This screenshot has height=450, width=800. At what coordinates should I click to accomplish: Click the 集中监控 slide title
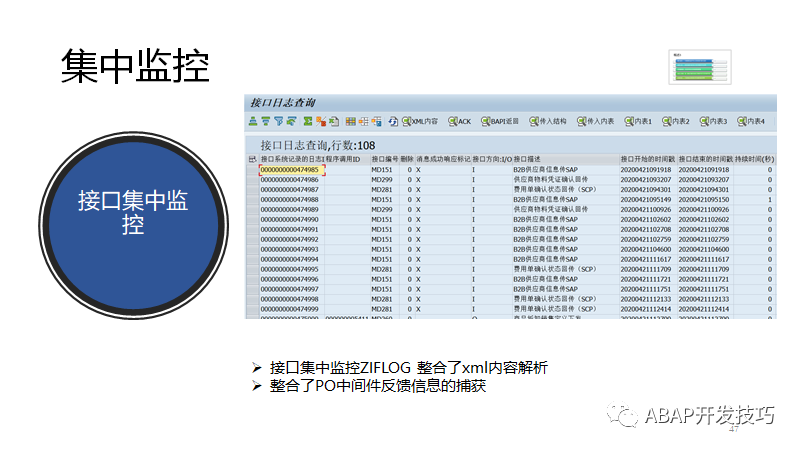pyautogui.click(x=135, y=66)
